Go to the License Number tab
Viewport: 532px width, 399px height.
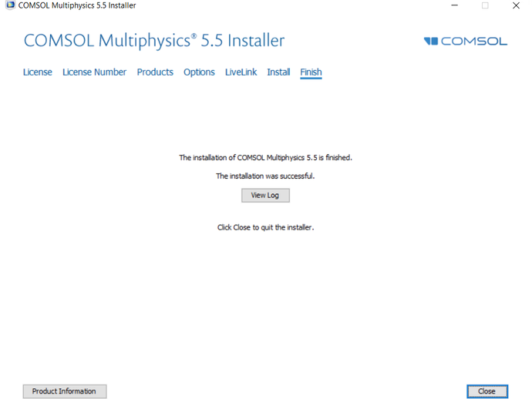coord(94,72)
